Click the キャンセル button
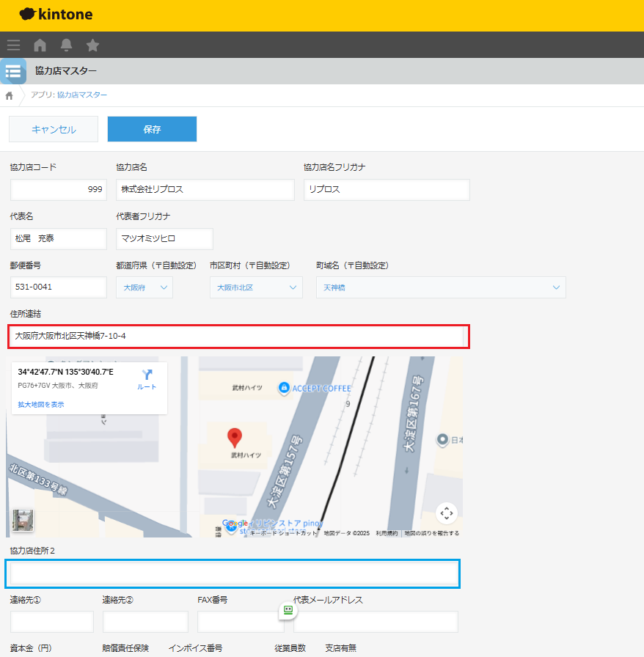 coord(54,129)
